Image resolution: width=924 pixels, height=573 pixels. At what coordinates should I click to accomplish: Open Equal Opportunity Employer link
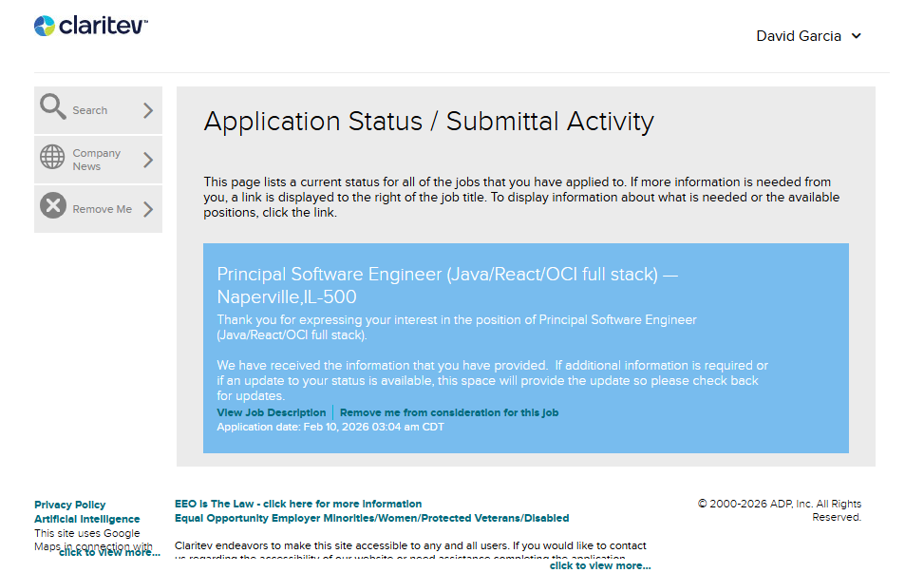click(x=371, y=518)
